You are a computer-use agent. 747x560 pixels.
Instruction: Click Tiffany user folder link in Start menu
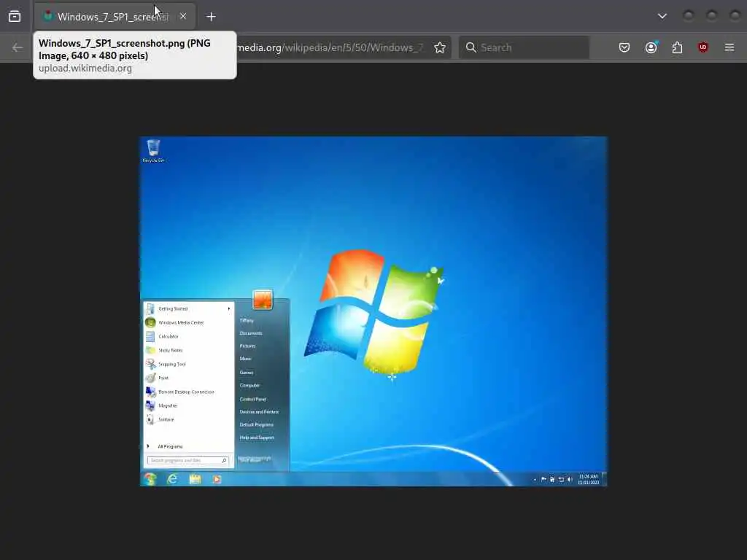tap(247, 321)
